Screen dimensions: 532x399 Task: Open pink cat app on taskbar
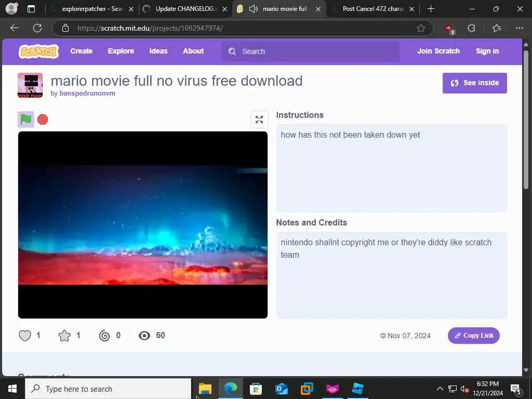click(x=332, y=389)
